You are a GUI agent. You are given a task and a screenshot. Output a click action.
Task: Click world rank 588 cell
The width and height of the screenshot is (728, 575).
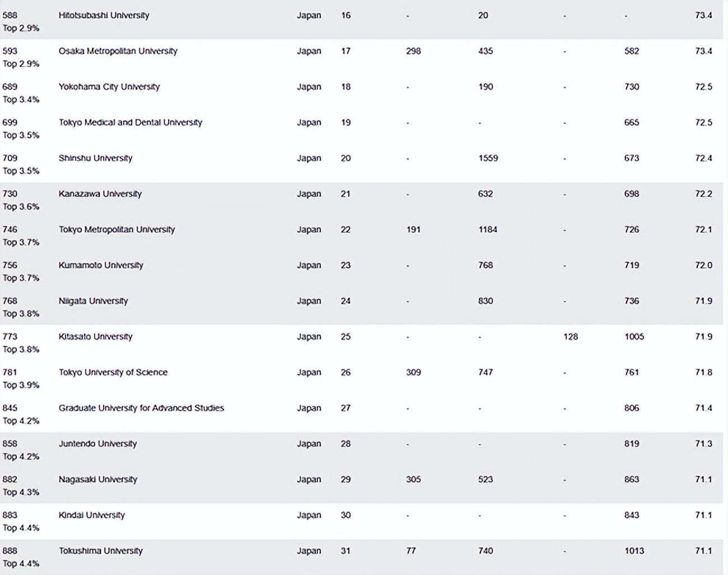[10, 15]
